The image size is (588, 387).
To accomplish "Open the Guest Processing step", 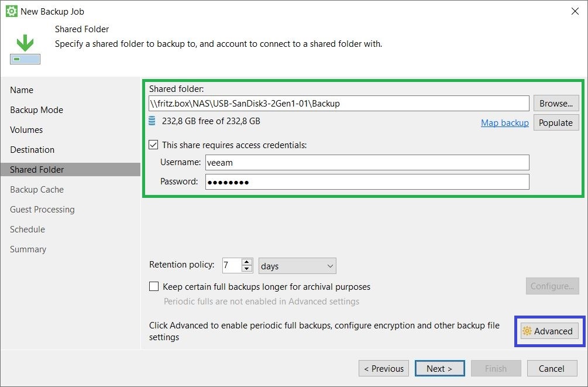I will tap(42, 209).
